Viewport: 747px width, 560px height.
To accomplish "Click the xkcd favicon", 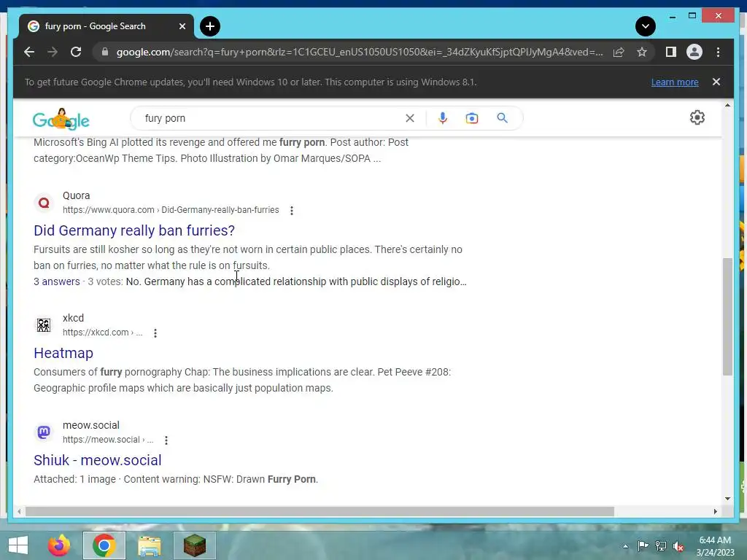I will [44, 325].
